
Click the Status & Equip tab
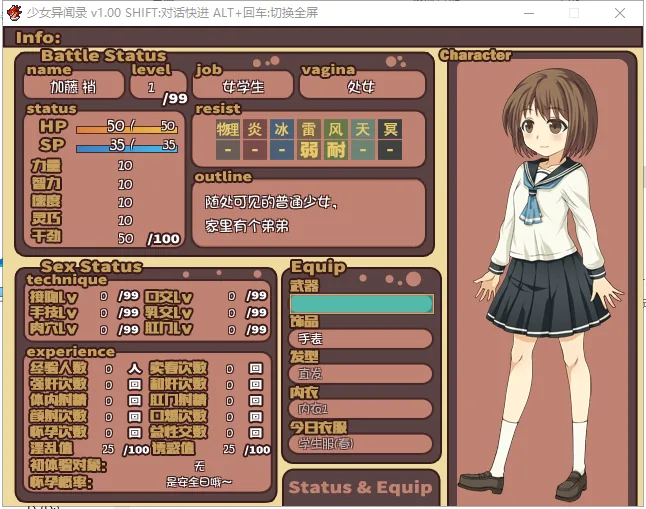pyautogui.click(x=360, y=487)
